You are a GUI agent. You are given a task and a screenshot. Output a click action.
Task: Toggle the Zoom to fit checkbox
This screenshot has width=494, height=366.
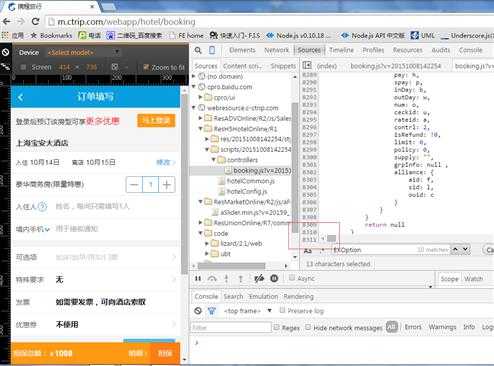tap(145, 67)
